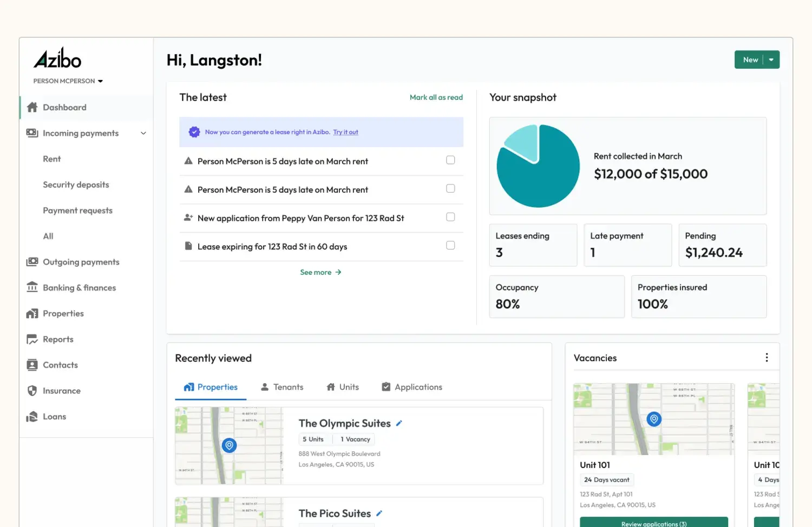812x527 pixels.
Task: Click the Properties building icon in sidebar
Action: coord(32,313)
